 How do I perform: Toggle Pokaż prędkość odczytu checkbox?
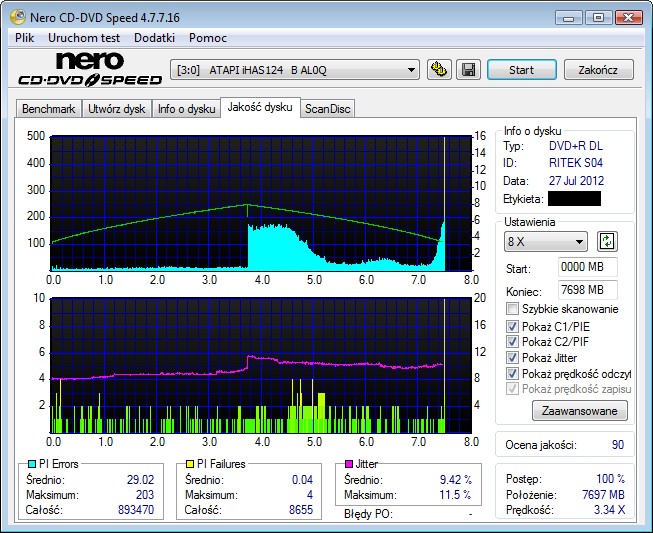[512, 374]
